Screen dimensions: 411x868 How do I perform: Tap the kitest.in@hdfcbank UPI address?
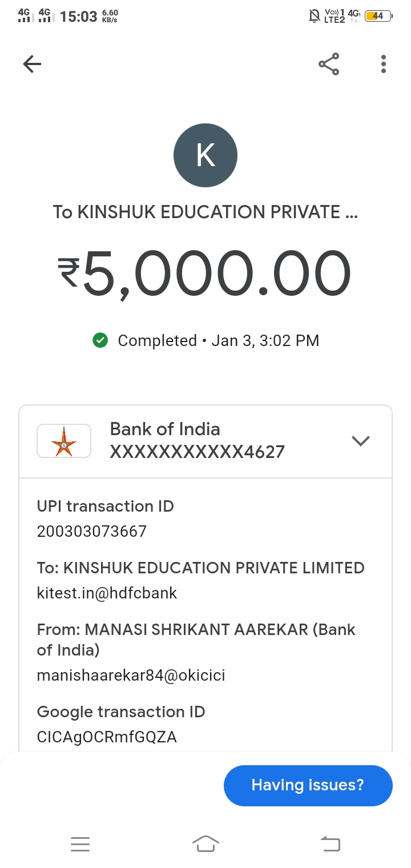click(x=107, y=593)
